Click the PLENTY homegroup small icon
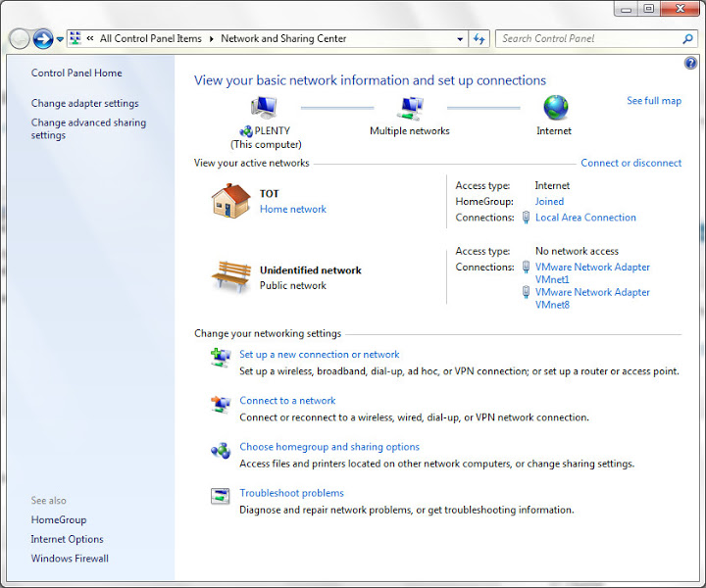This screenshot has width=706, height=588. click(246, 131)
